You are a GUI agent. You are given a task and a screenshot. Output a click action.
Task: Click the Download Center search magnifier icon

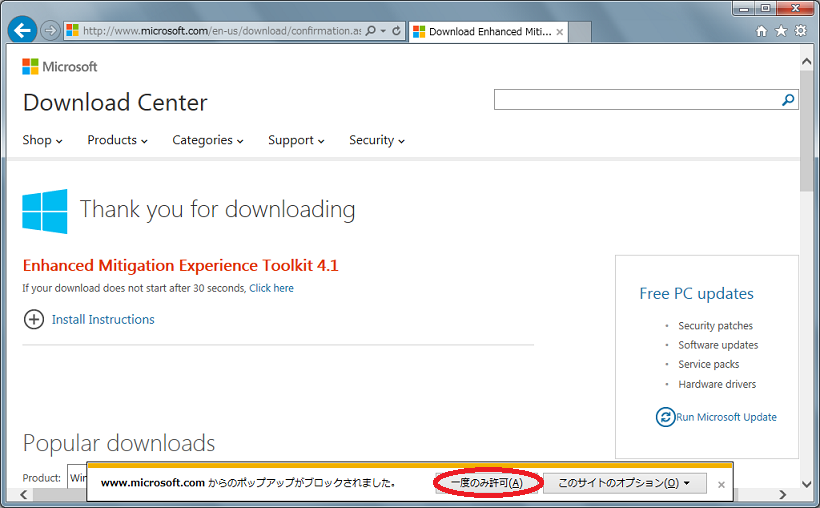[788, 100]
